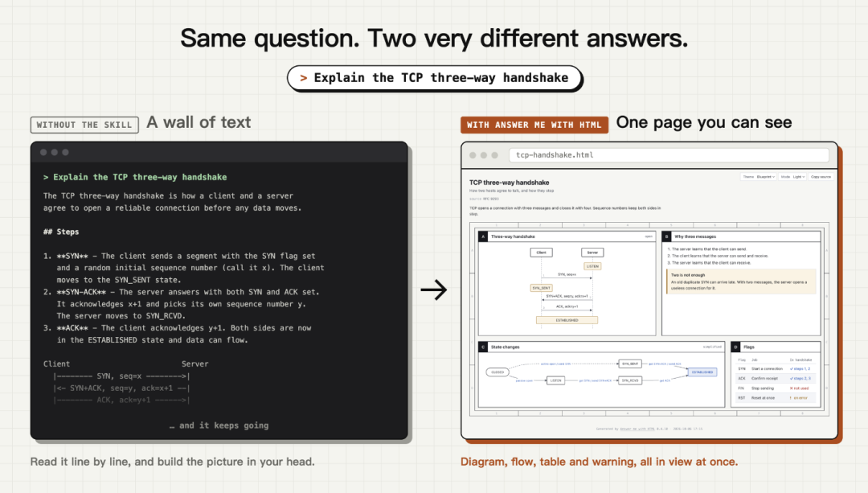Click the SYN_RCVD node in State changes
Screen dimensions: 868x493
pos(630,380)
